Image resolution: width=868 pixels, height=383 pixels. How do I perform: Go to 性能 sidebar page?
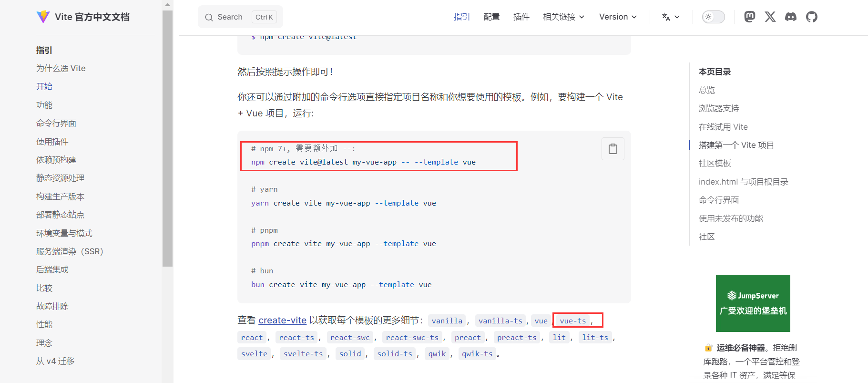pyautogui.click(x=44, y=324)
